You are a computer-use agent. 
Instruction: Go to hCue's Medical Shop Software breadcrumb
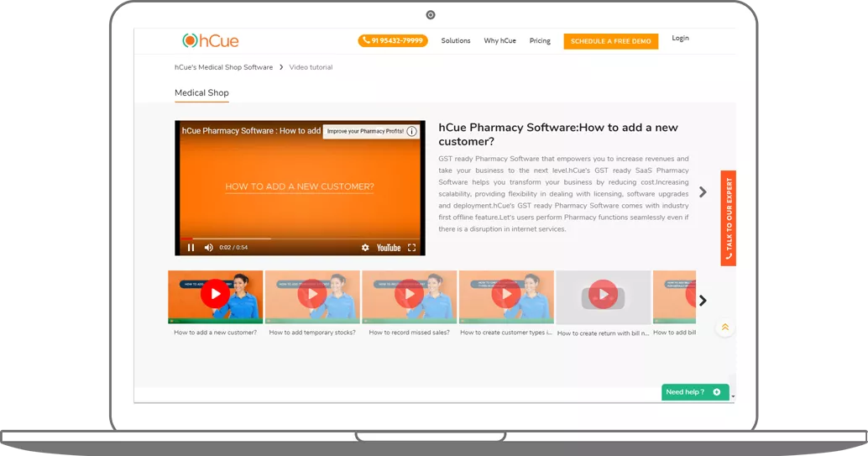pos(223,67)
